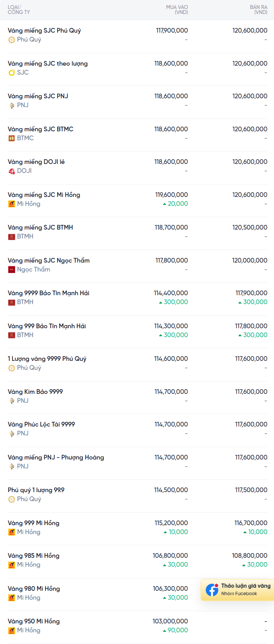Click BTMH logo under Vàng miếng SJC BTMH
Screen dimensions: 274x644
click(x=12, y=237)
